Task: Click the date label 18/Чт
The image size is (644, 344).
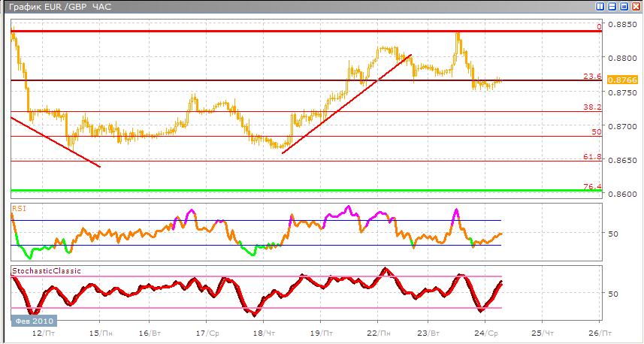Action: [x=263, y=332]
